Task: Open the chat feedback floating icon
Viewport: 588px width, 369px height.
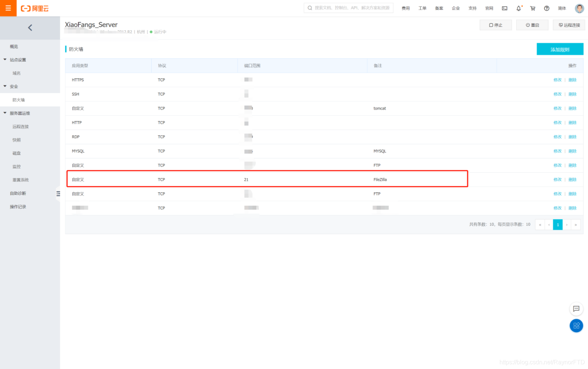Action: click(x=576, y=309)
